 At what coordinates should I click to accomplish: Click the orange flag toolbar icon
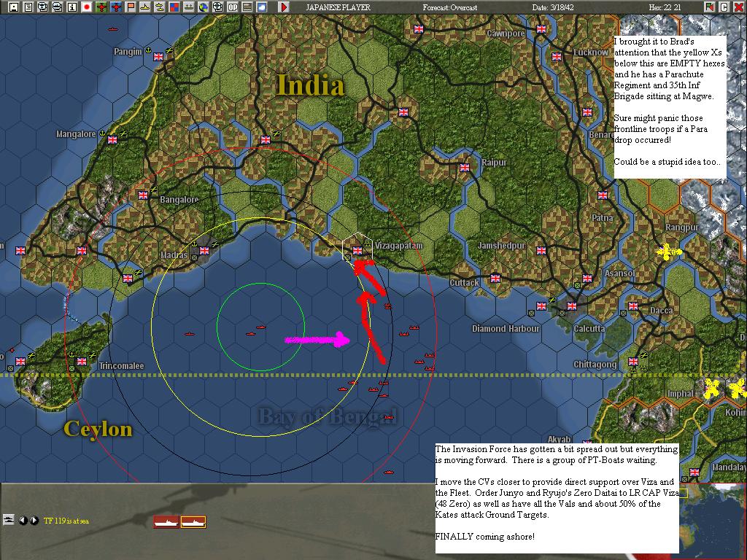(x=130, y=7)
